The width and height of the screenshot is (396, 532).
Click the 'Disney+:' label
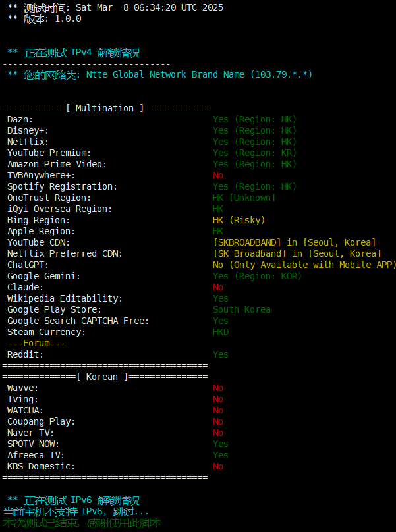point(28,130)
